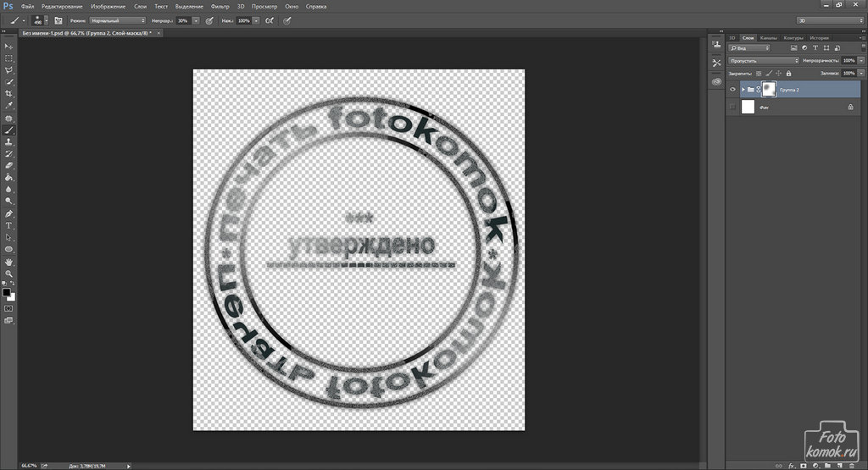Enable airbrush-style build-up effect

click(270, 20)
